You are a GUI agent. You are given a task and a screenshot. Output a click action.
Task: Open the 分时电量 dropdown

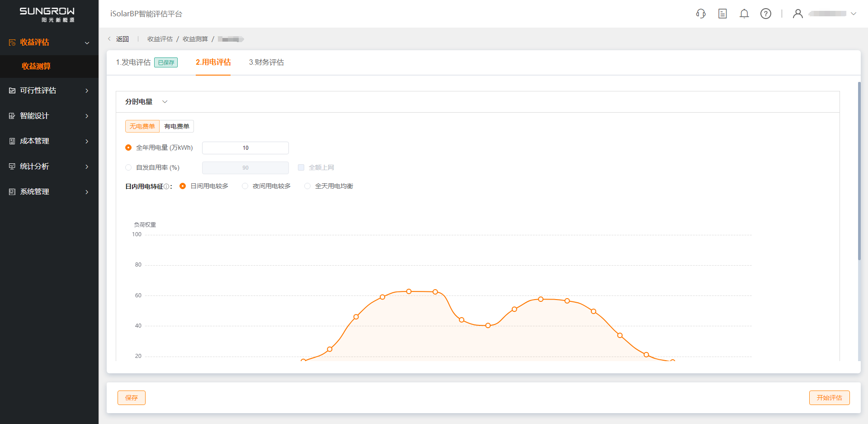[x=165, y=102]
